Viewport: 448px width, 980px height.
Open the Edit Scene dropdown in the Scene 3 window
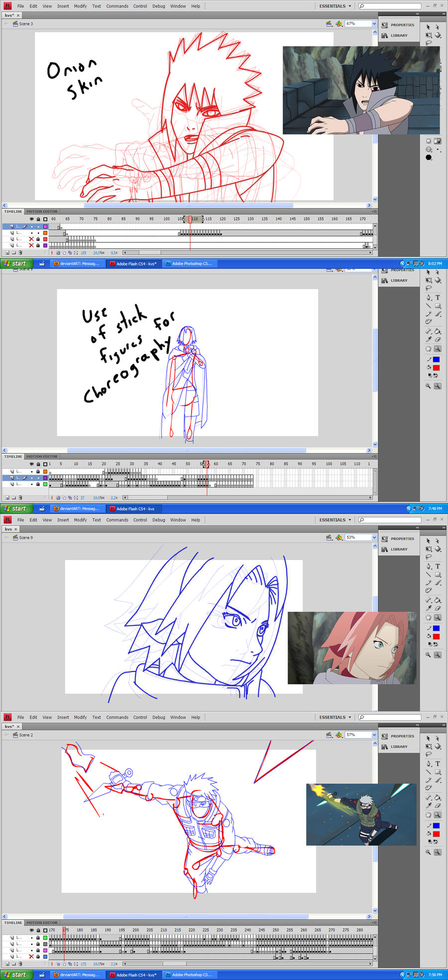[x=329, y=24]
